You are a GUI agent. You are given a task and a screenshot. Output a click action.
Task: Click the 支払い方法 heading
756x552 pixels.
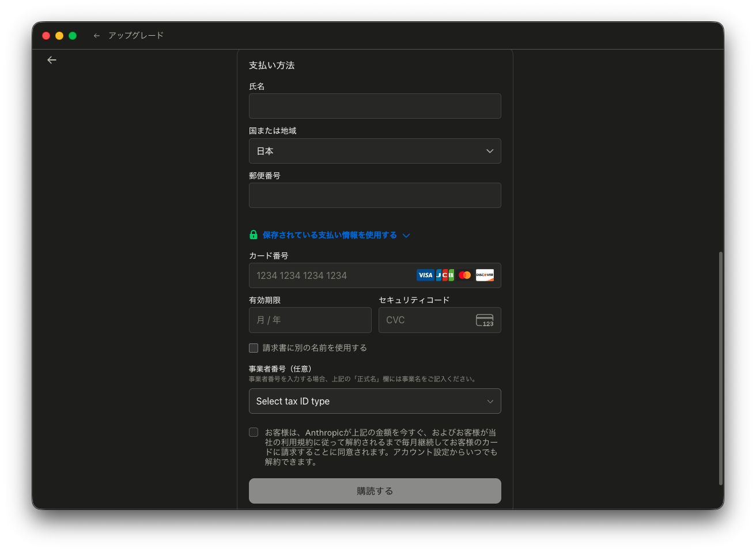click(272, 66)
